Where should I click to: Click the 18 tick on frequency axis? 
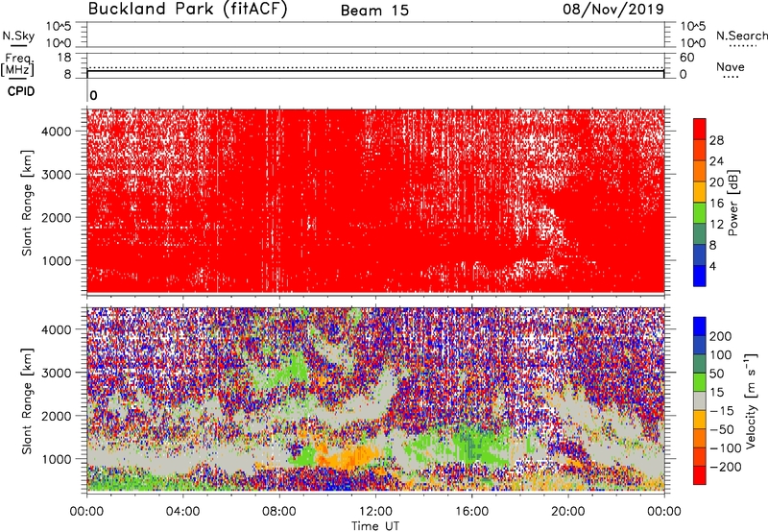point(64,58)
